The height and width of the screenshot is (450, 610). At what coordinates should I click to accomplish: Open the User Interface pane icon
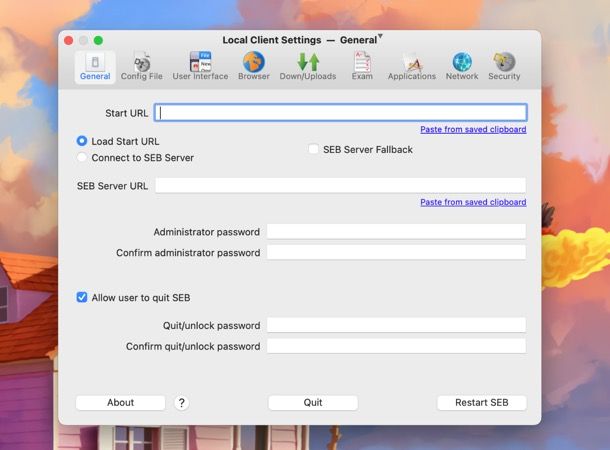[200, 67]
